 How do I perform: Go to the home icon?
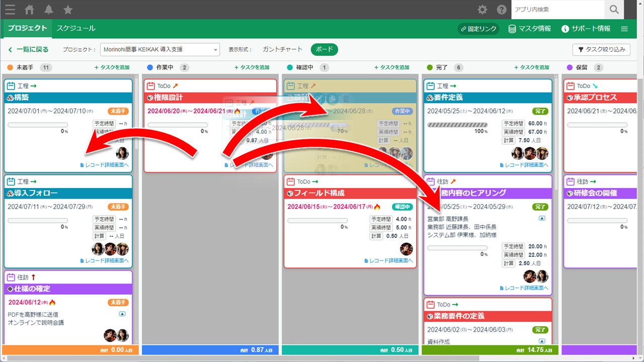[30, 10]
